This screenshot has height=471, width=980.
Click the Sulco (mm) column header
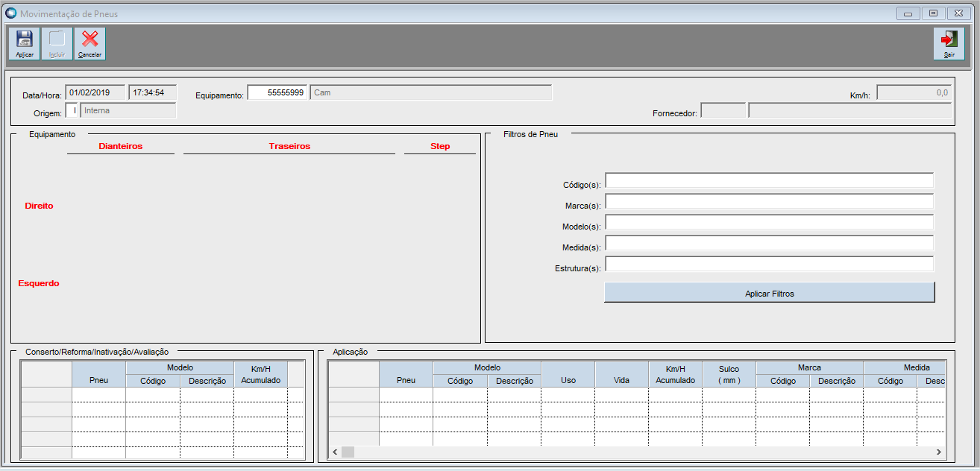pyautogui.click(x=729, y=375)
